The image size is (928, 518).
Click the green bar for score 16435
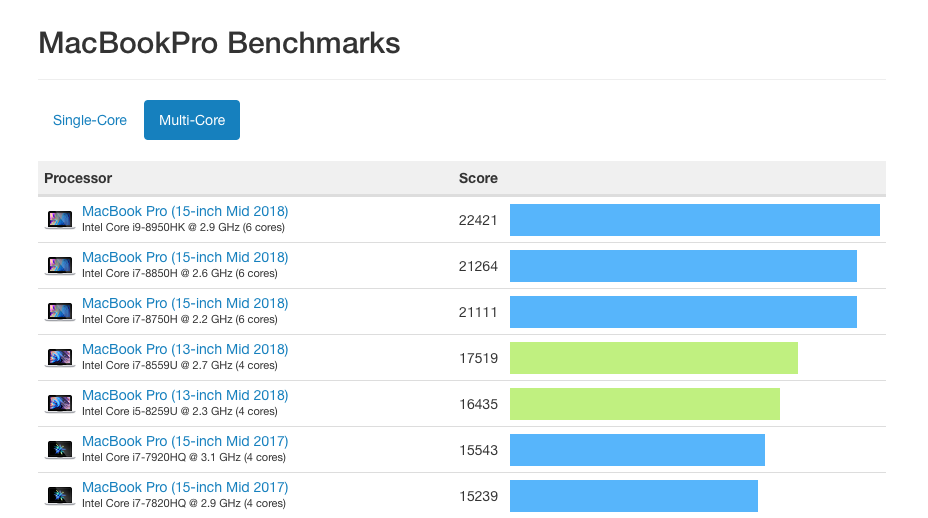(645, 404)
